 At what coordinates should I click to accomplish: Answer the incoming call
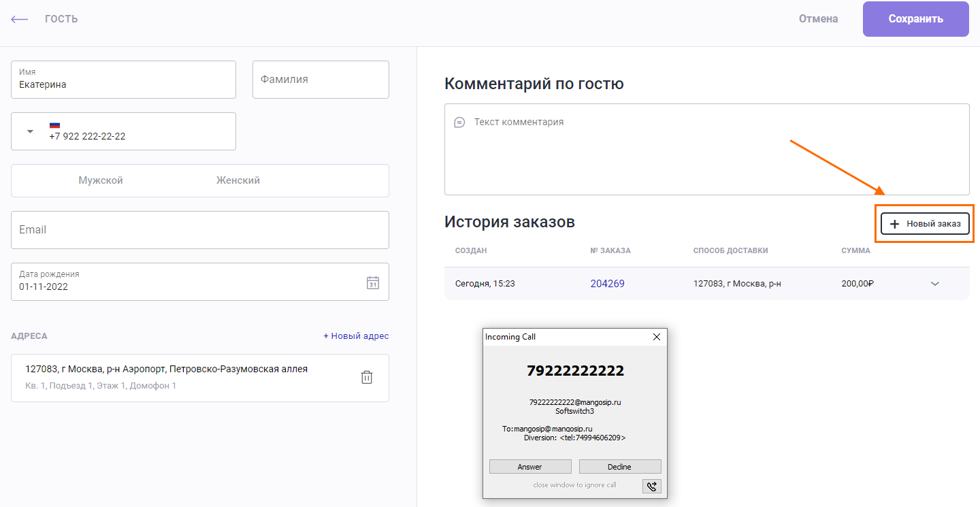530,467
